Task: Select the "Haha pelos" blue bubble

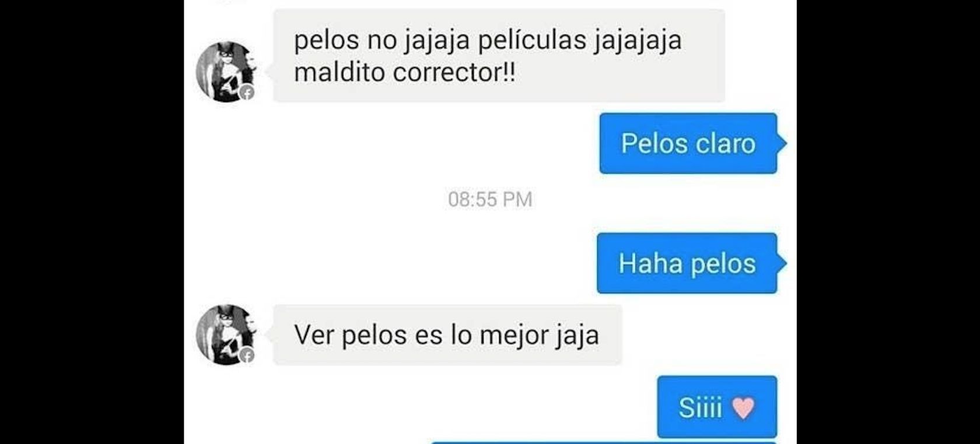Action: 687,263
